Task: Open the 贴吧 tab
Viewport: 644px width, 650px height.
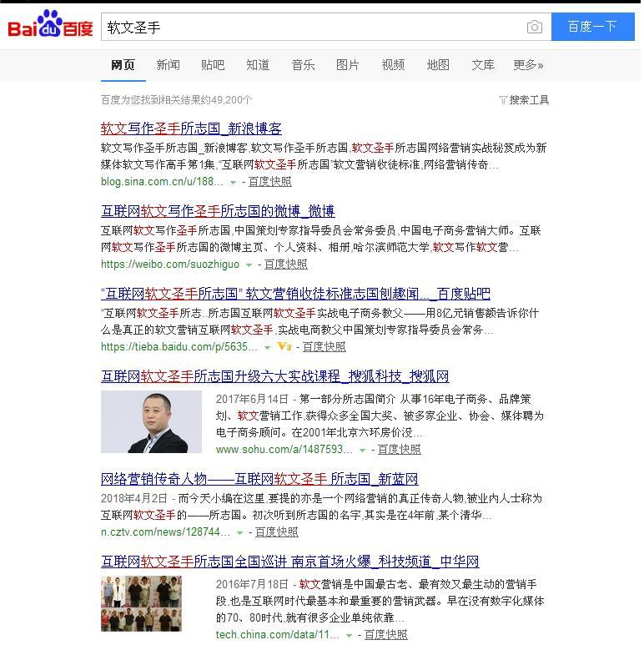Action: 213,65
